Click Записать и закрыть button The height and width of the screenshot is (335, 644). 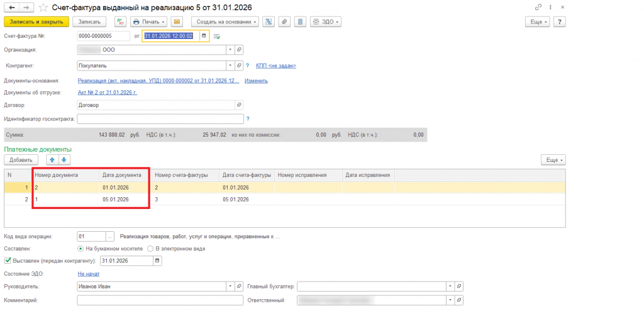pos(36,22)
